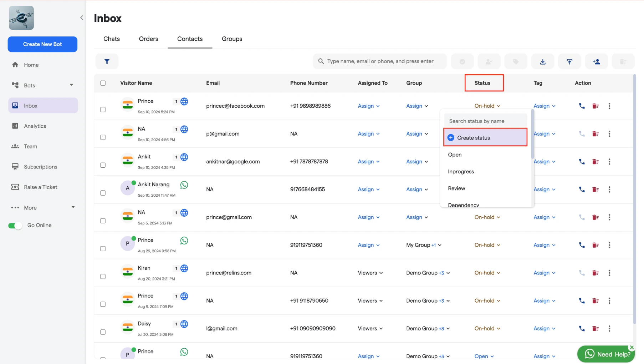
Task: Open Inbox in the sidebar
Action: (43, 106)
